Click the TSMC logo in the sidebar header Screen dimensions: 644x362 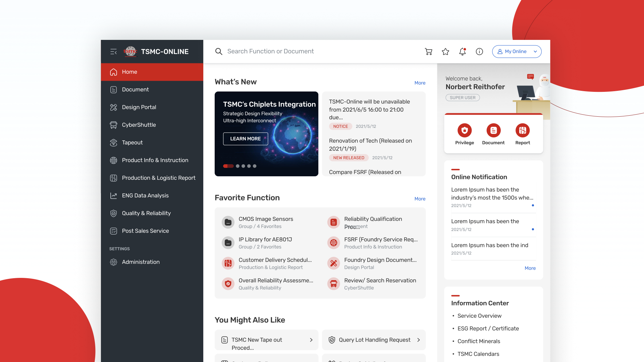(x=130, y=52)
